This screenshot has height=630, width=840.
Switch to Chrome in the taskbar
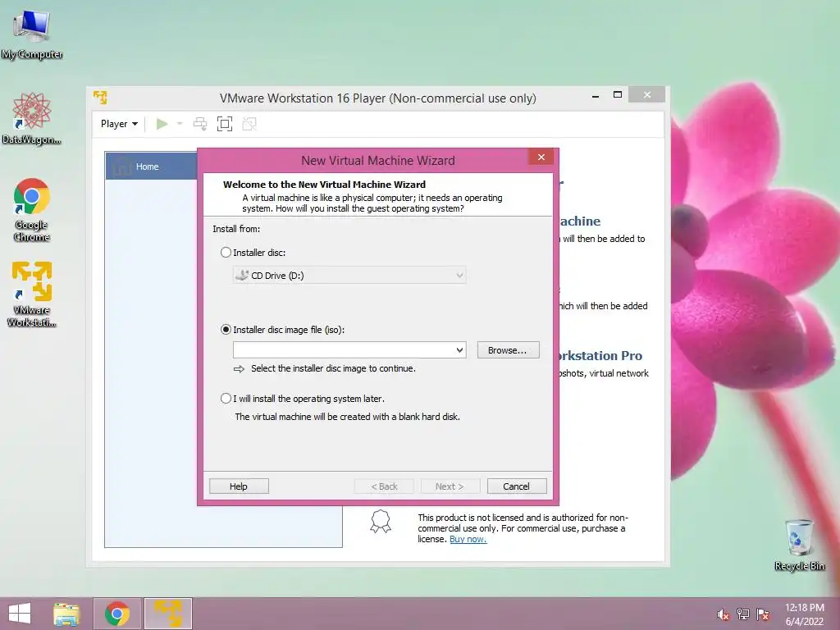[x=117, y=614]
